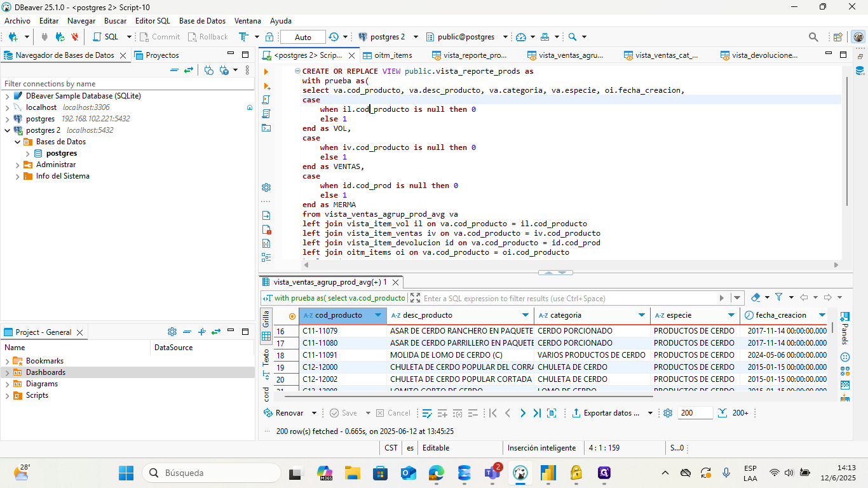Viewport: 868px width, 488px height.
Task: Expand the Administrar folder in navigator
Action: point(18,165)
